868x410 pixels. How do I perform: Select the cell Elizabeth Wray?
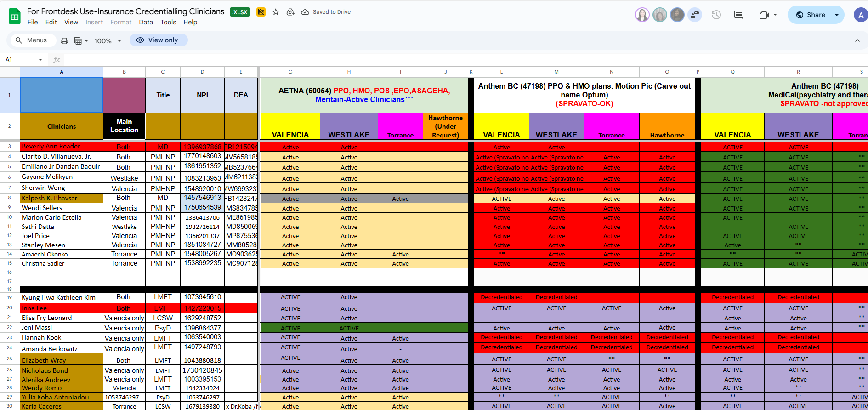[62, 359]
